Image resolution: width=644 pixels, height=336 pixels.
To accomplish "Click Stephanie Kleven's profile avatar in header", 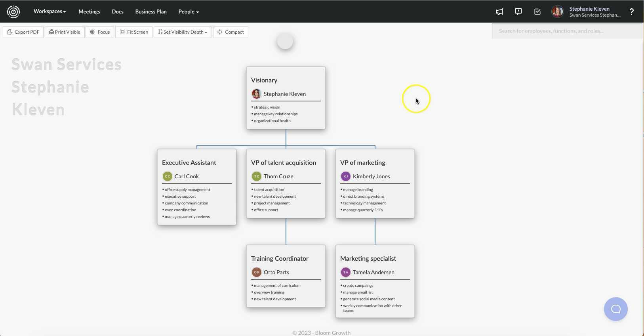I will 557,12.
